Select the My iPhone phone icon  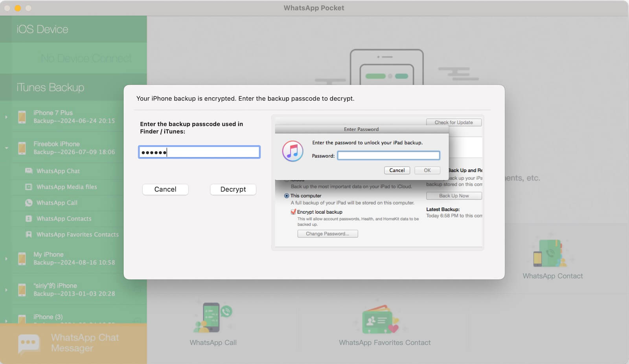click(x=22, y=259)
